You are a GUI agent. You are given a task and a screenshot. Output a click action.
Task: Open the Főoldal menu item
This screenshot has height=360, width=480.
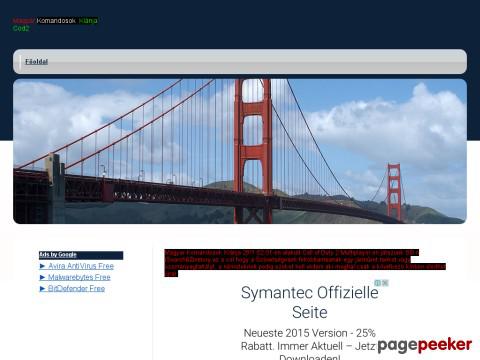click(x=36, y=62)
